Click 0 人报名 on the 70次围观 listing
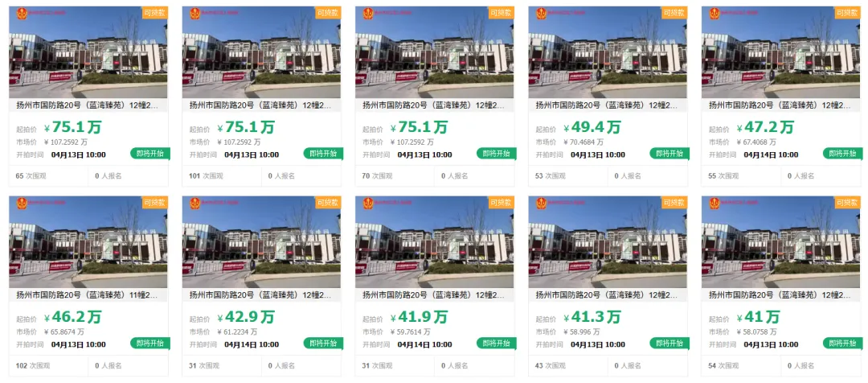868x383 pixels. click(454, 175)
